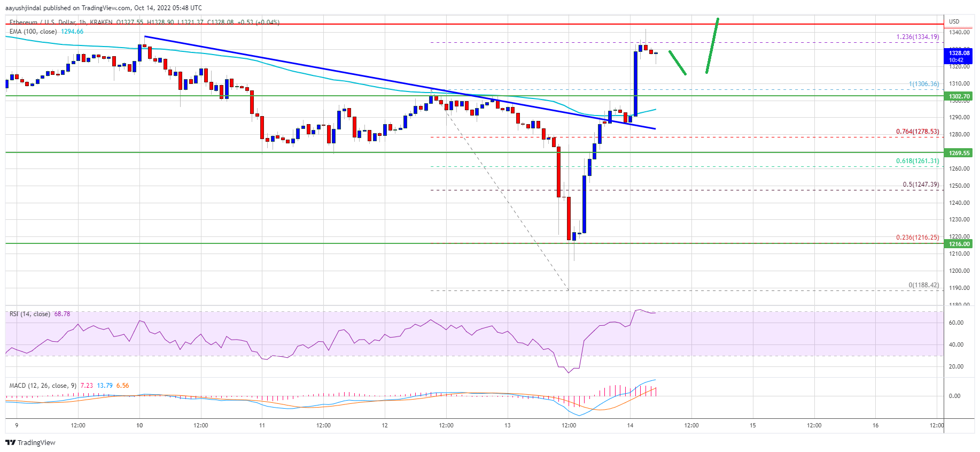
Task: Click the 0.764(1278.53) Fibonacci label
Action: 917,132
